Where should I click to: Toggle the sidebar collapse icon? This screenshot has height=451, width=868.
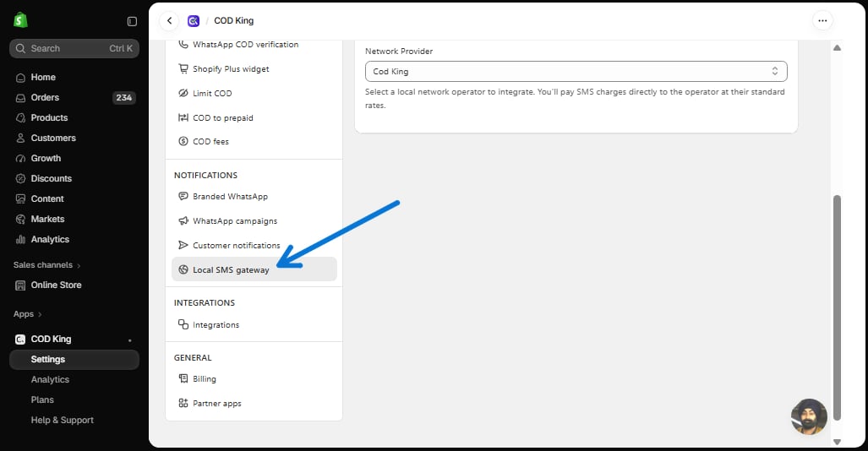132,21
